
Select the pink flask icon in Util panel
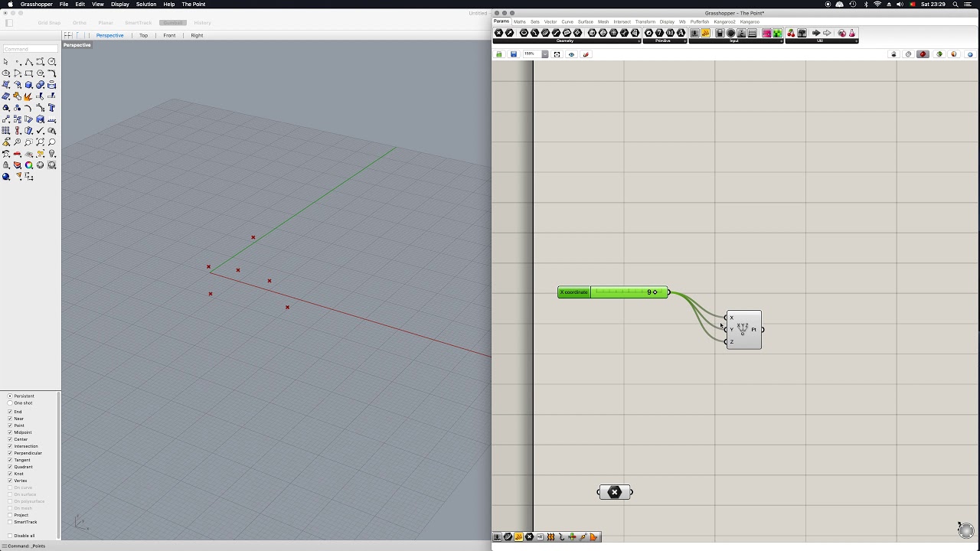coord(851,33)
